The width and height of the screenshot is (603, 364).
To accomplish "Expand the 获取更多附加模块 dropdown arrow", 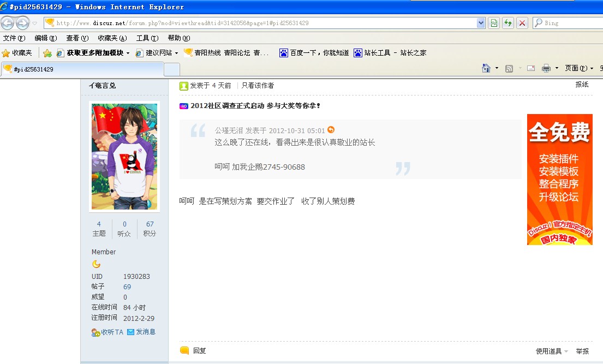I will coord(128,53).
